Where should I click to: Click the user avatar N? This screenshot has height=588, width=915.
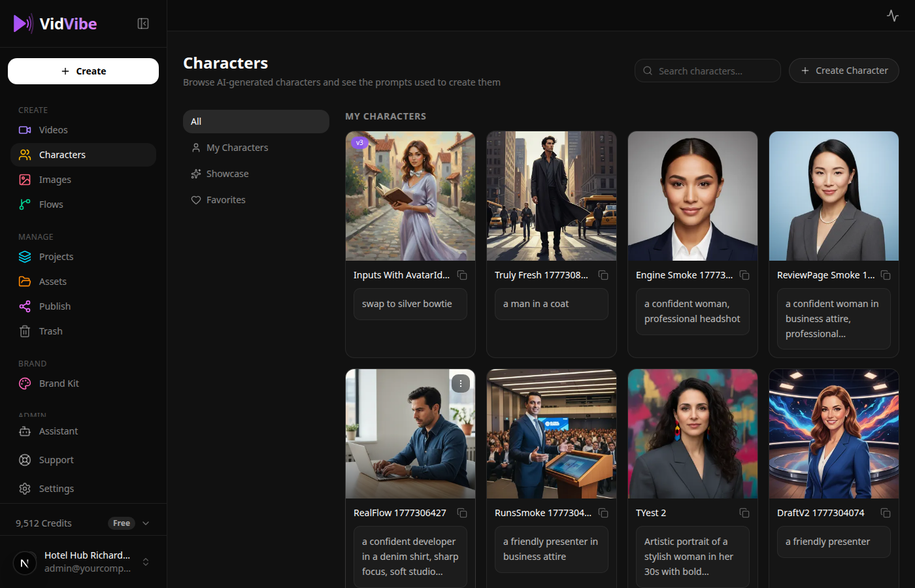point(25,563)
